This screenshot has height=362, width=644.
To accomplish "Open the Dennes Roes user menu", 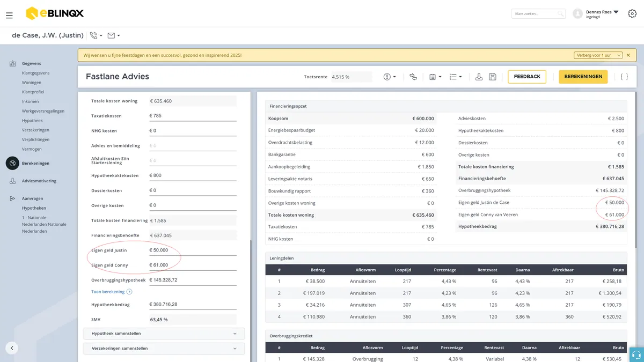I will (602, 14).
